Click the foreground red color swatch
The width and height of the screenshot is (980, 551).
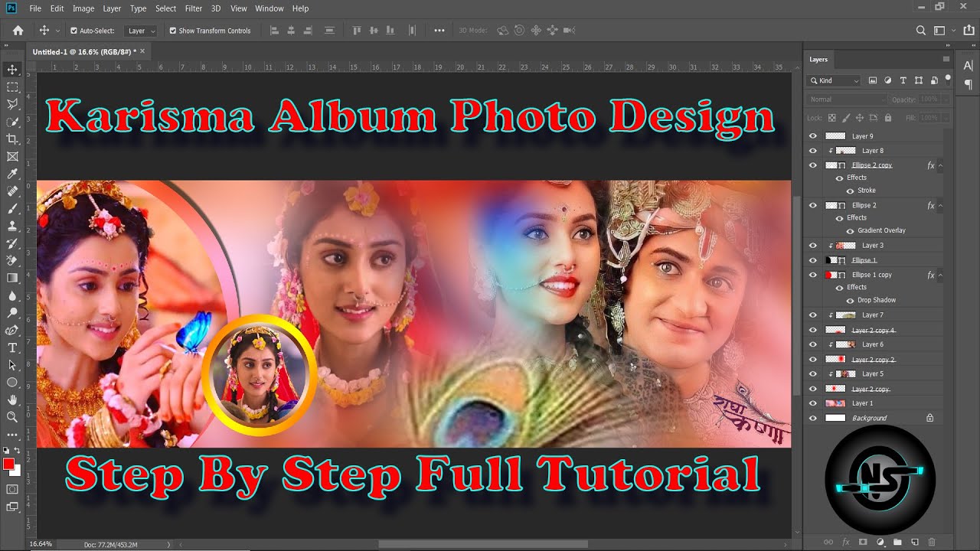[8, 464]
